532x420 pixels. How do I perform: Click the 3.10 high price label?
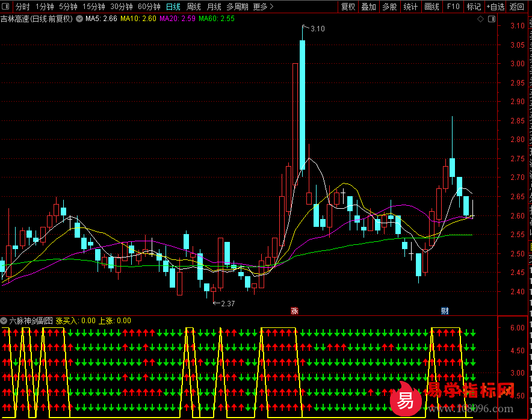coord(318,29)
